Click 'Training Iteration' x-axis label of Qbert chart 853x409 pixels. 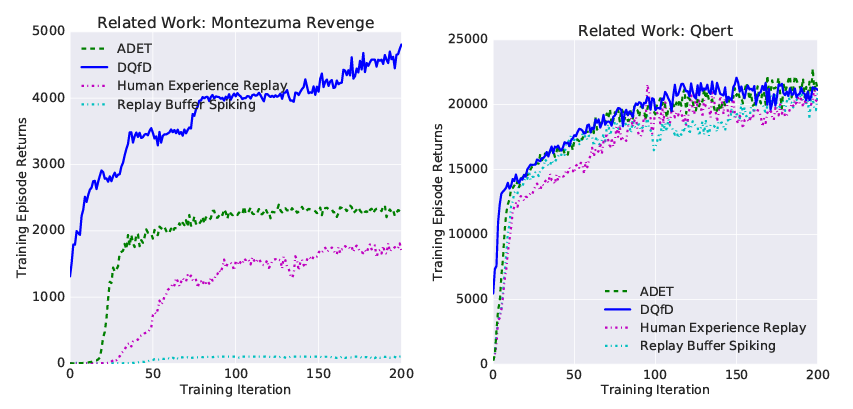click(655, 390)
